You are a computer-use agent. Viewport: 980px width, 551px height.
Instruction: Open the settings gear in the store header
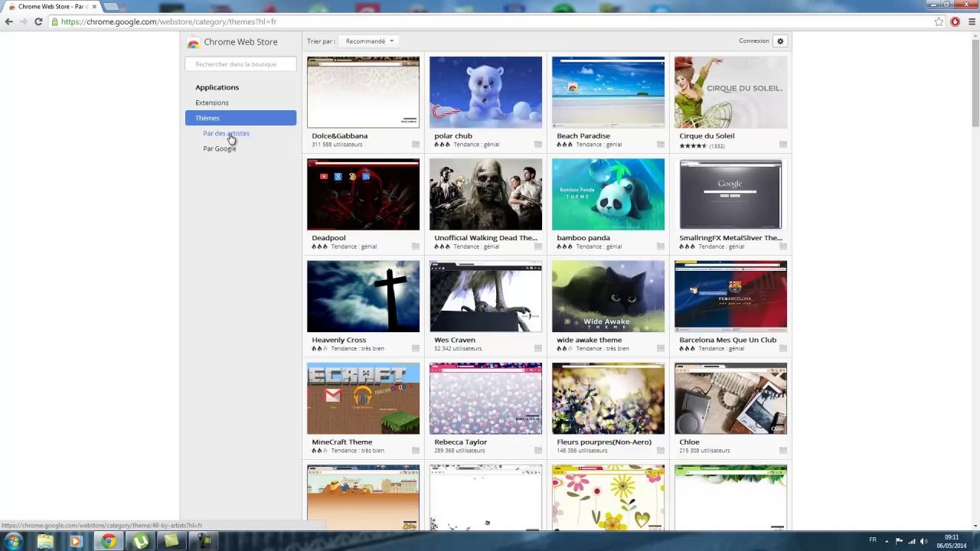780,41
